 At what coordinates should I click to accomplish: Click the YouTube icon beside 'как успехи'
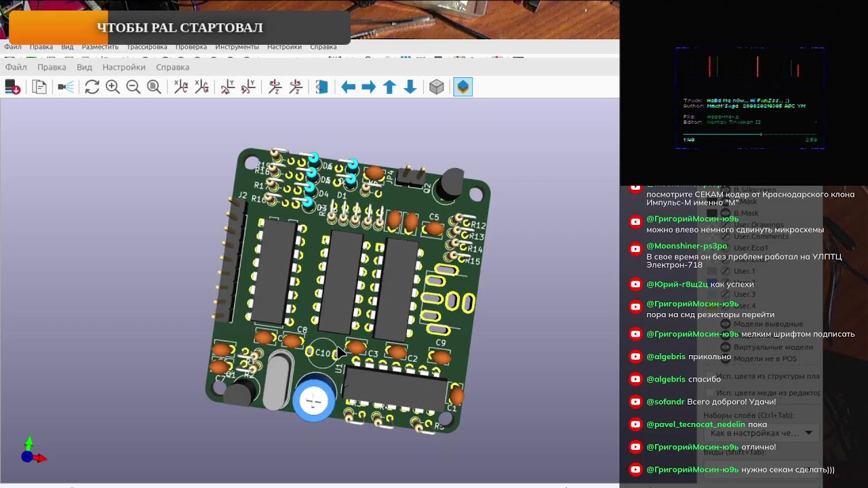click(635, 284)
